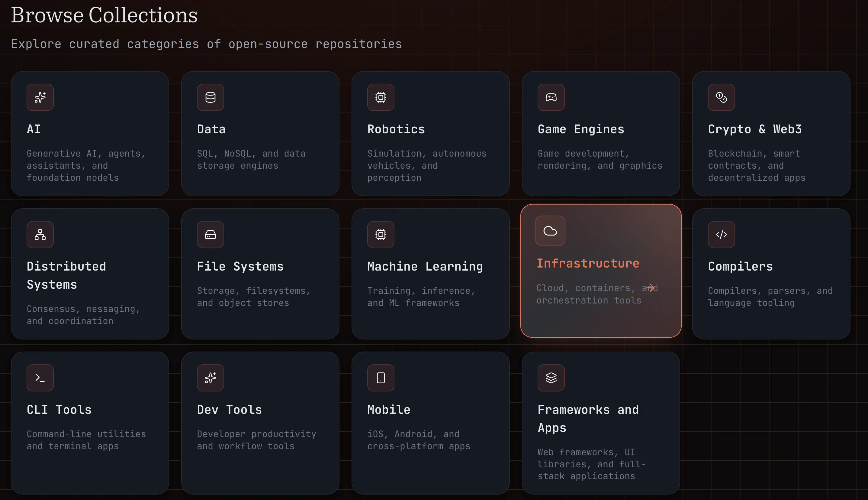Click the cloud icon on Infrastructure card
The width and height of the screenshot is (868, 500).
click(550, 231)
